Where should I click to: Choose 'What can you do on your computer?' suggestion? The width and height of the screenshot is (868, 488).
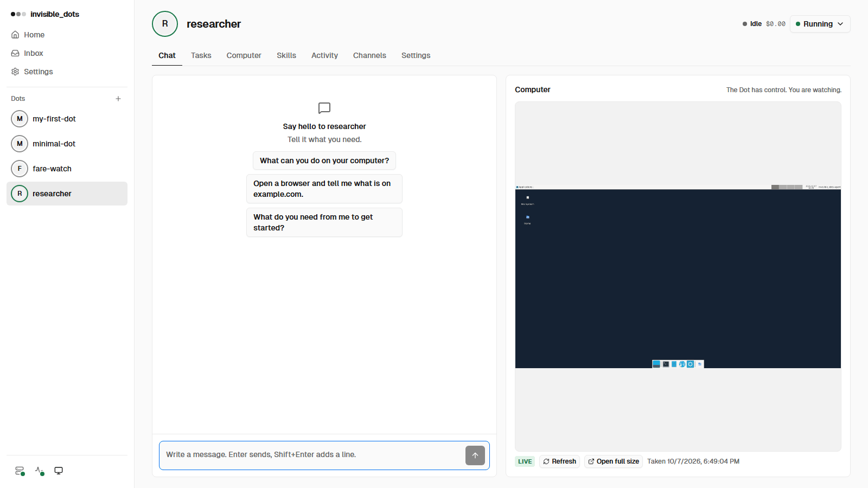(x=324, y=160)
